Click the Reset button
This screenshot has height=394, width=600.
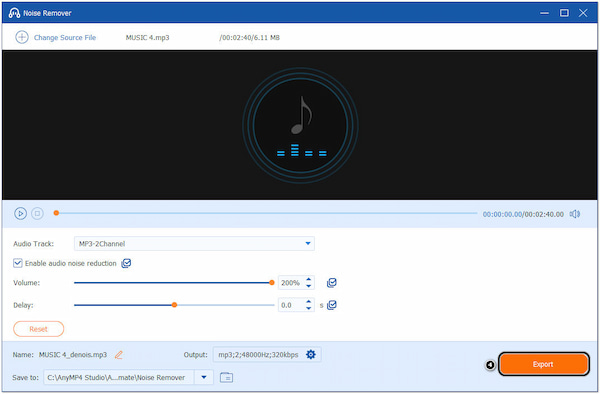coord(39,329)
